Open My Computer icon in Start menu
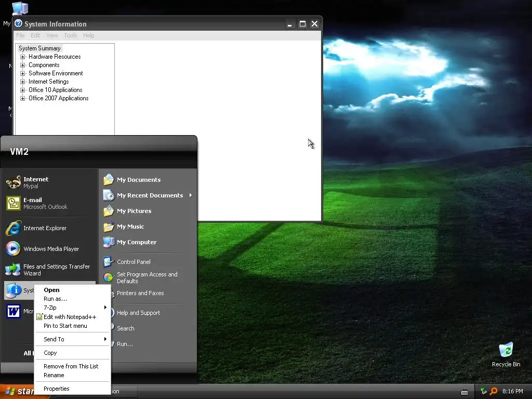This screenshot has width=532, height=399. (109, 242)
